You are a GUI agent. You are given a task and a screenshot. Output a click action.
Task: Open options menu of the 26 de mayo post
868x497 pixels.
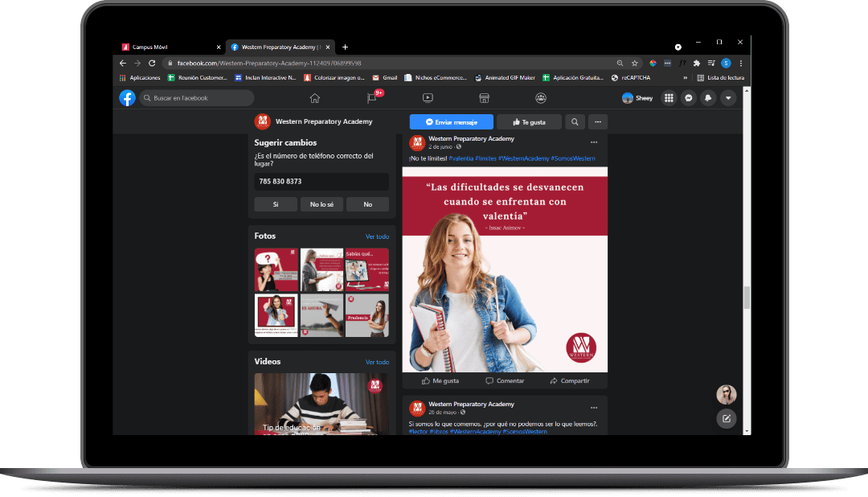click(594, 408)
